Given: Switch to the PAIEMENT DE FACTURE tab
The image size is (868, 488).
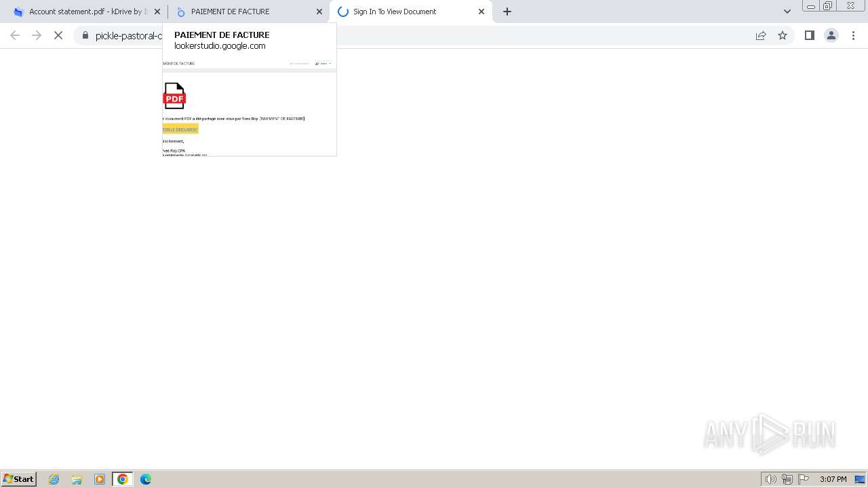Looking at the screenshot, I should [x=248, y=12].
